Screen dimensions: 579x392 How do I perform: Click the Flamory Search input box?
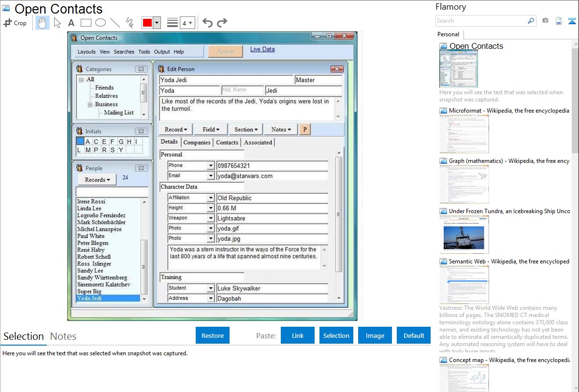(481, 21)
